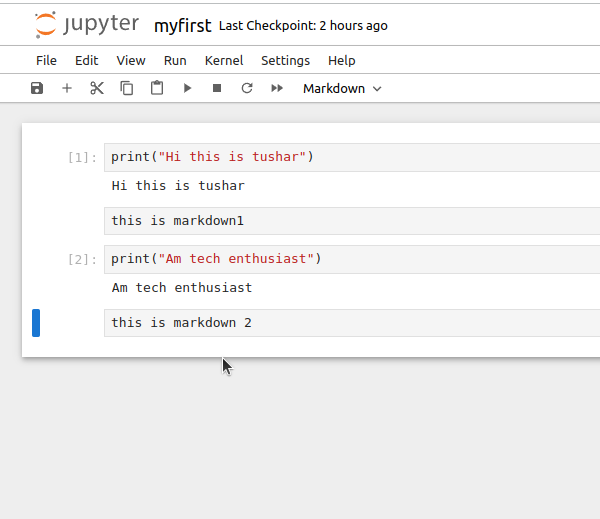The image size is (600, 519).
Task: Open the File menu
Action: 46,60
